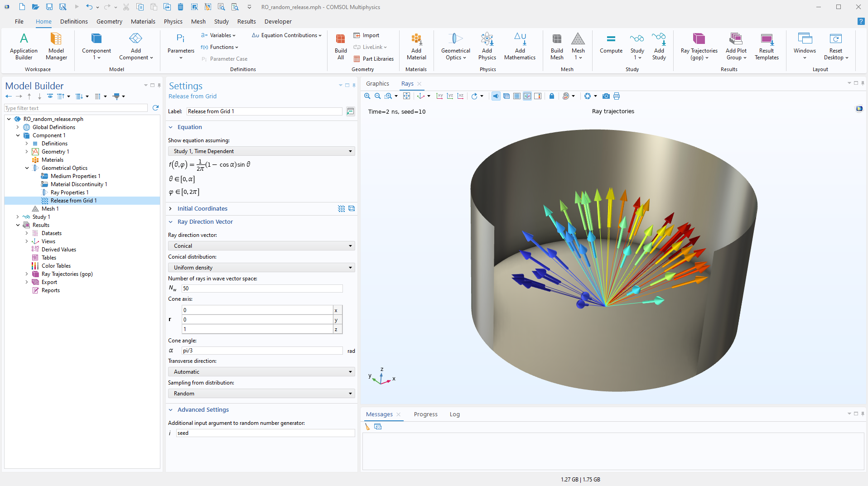The image size is (868, 486).
Task: Expand the Initial Coordinates section
Action: click(202, 209)
